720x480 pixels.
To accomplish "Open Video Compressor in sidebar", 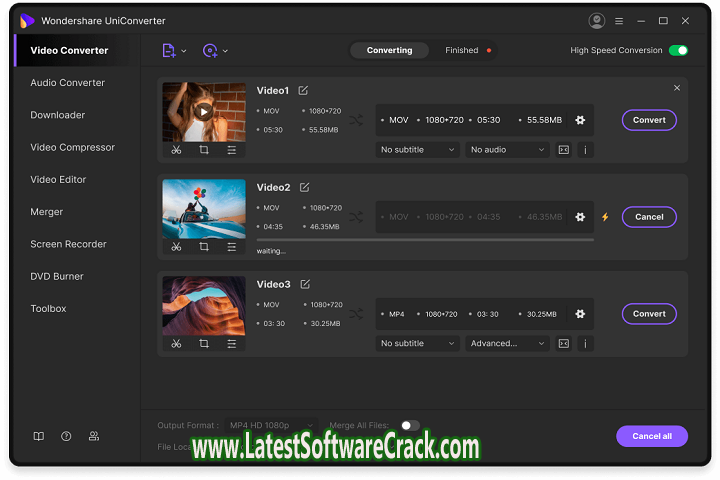I will [73, 147].
